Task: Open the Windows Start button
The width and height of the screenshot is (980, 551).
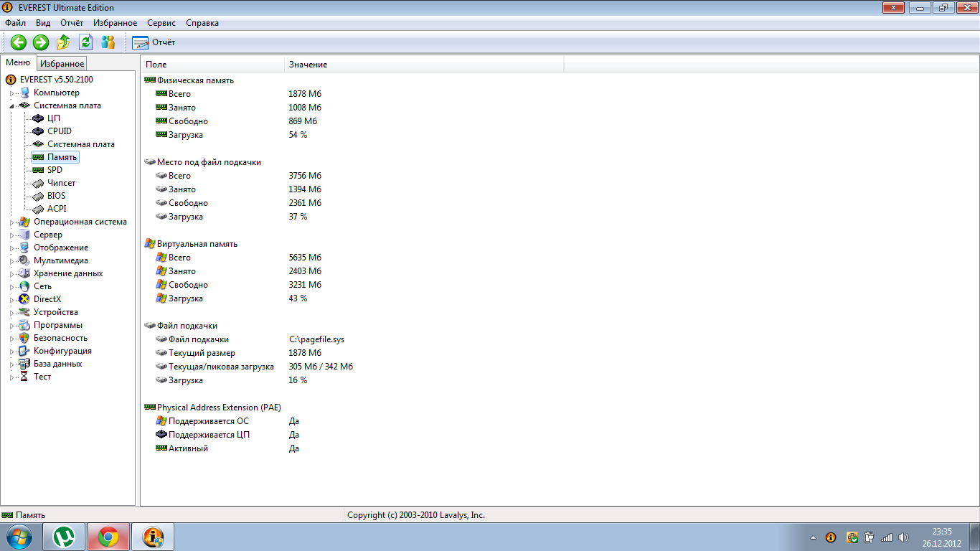Action: pyautogui.click(x=18, y=537)
